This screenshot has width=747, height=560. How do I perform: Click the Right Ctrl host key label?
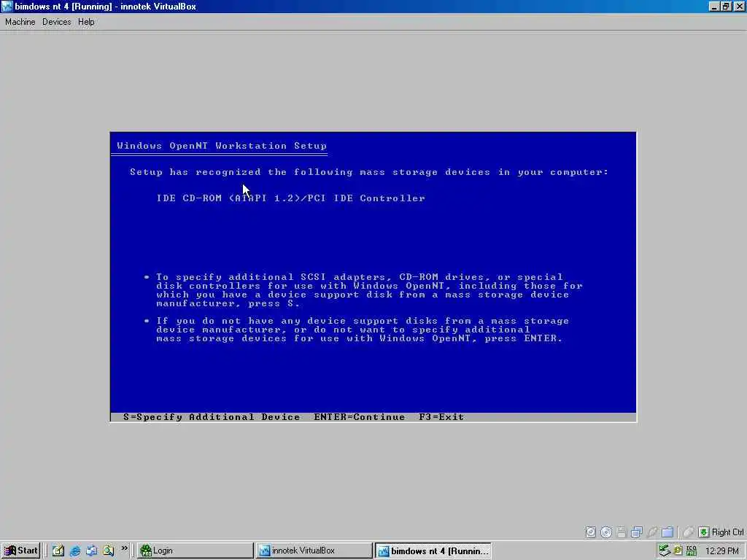click(x=727, y=532)
